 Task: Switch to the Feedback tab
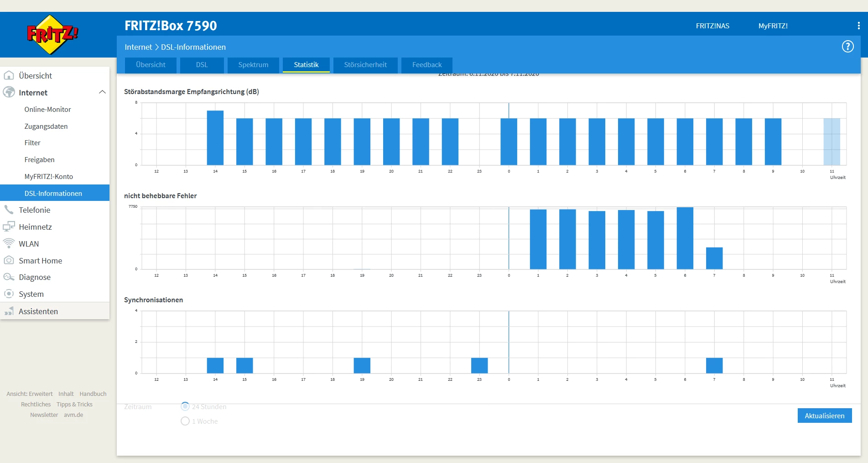pyautogui.click(x=427, y=65)
